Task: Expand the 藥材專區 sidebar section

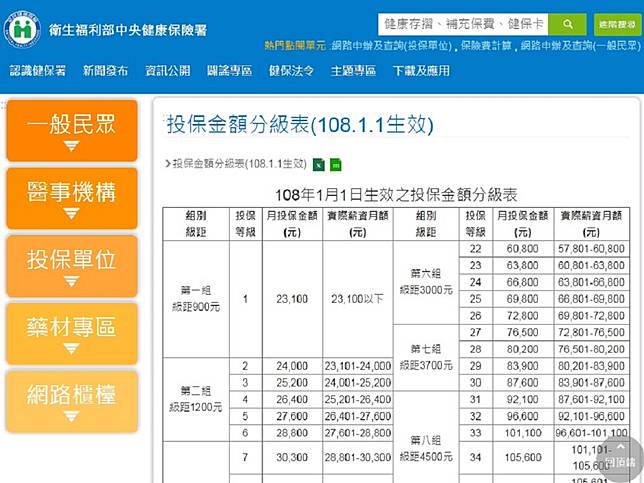Action: pos(71,333)
